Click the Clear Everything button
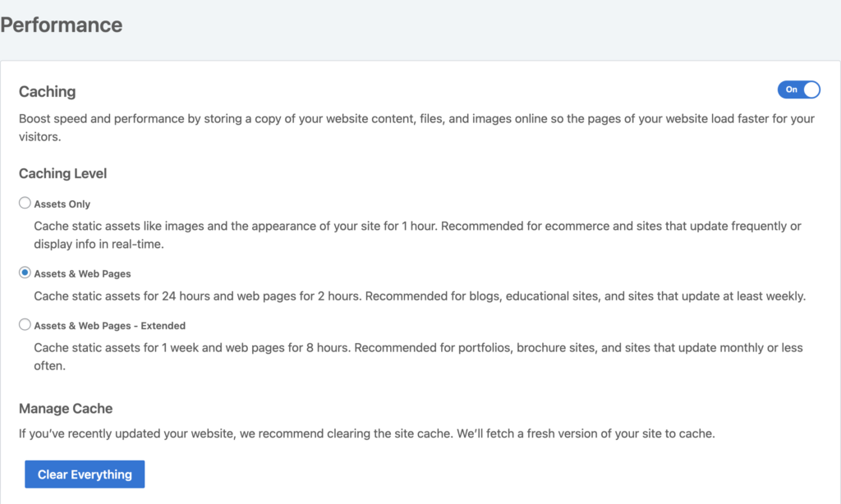Image resolution: width=841 pixels, height=504 pixels. point(85,474)
